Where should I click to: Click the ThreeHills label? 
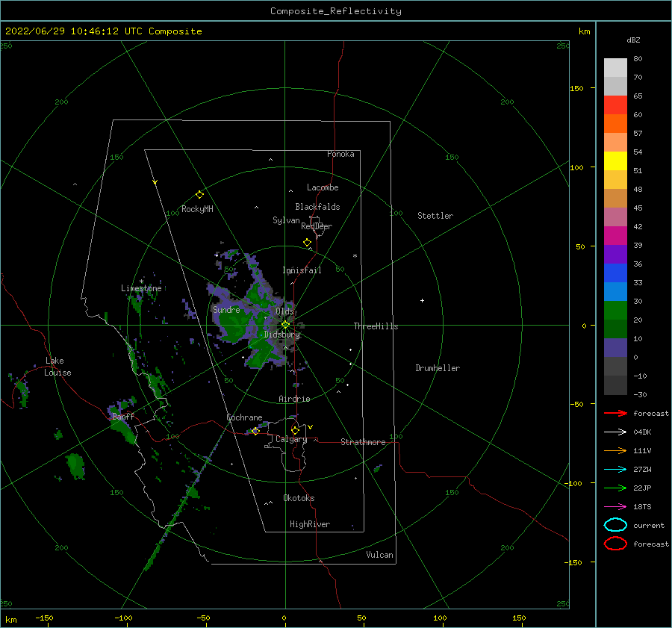click(376, 326)
